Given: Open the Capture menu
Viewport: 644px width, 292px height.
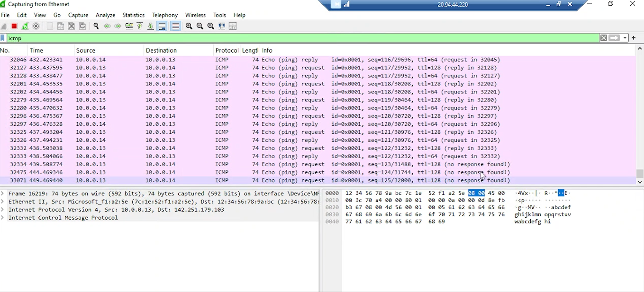Looking at the screenshot, I should click(x=78, y=15).
